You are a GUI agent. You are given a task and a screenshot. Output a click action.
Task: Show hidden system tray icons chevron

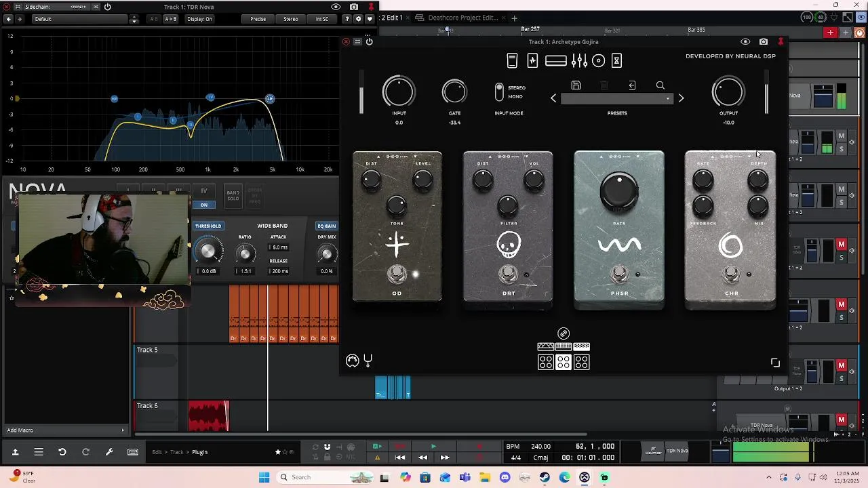(768, 477)
